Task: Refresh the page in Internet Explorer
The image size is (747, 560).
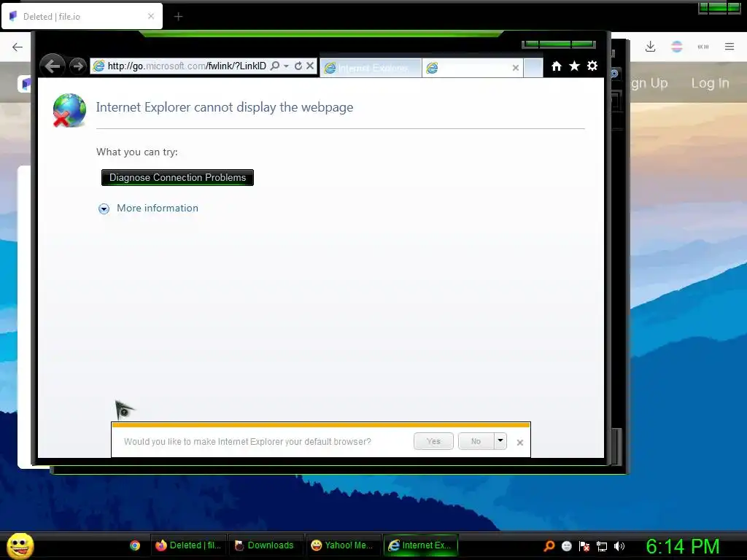Action: [298, 66]
